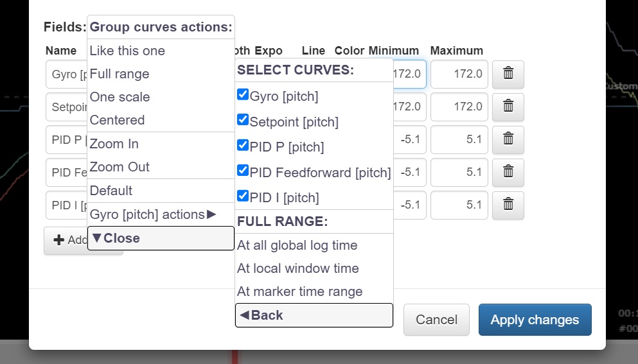Toggle PID Feedforward [pitch] checkbox
This screenshot has width=638, height=364.
pyautogui.click(x=243, y=171)
